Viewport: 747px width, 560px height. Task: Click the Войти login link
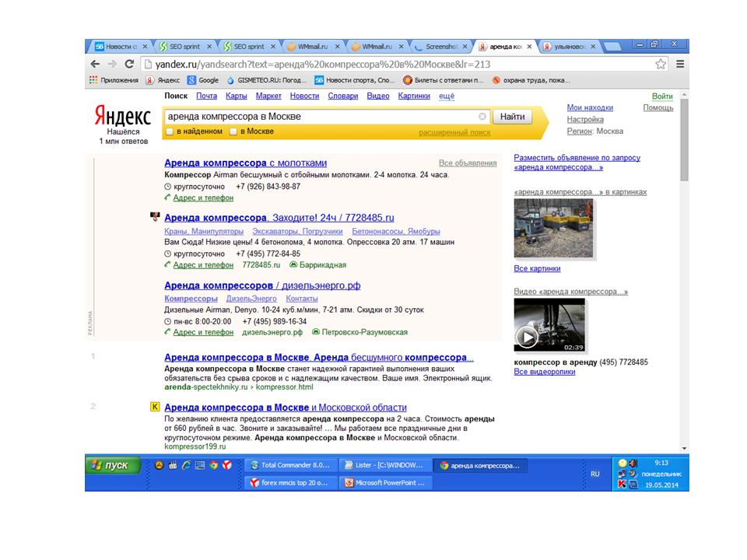(x=662, y=96)
